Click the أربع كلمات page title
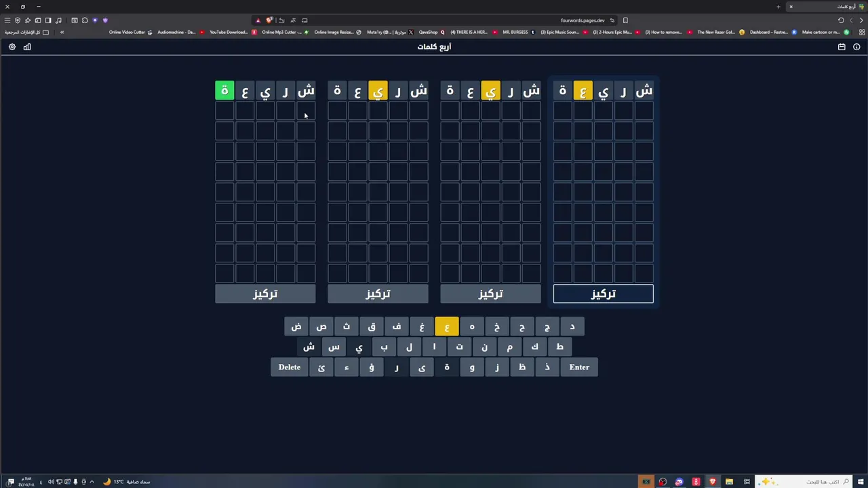Screen dimensions: 868x488 (x=434, y=47)
